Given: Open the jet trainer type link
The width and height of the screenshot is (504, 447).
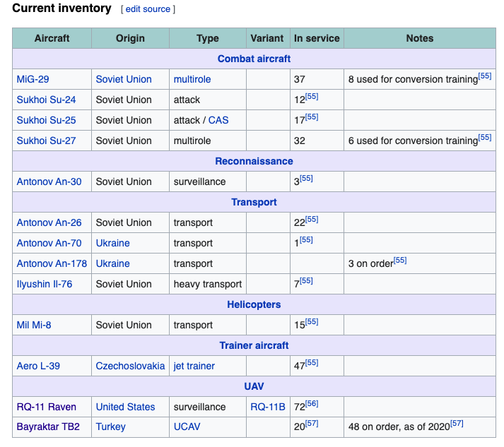Looking at the screenshot, I should pos(194,366).
